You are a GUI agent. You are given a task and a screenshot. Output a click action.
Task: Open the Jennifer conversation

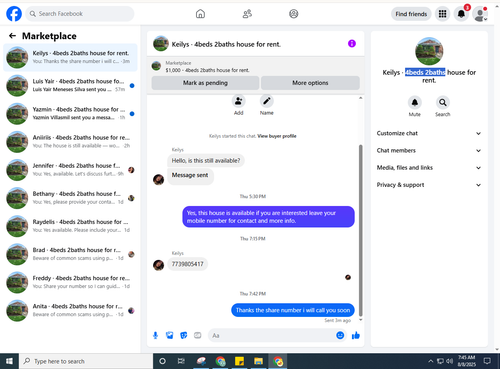[x=70, y=170]
